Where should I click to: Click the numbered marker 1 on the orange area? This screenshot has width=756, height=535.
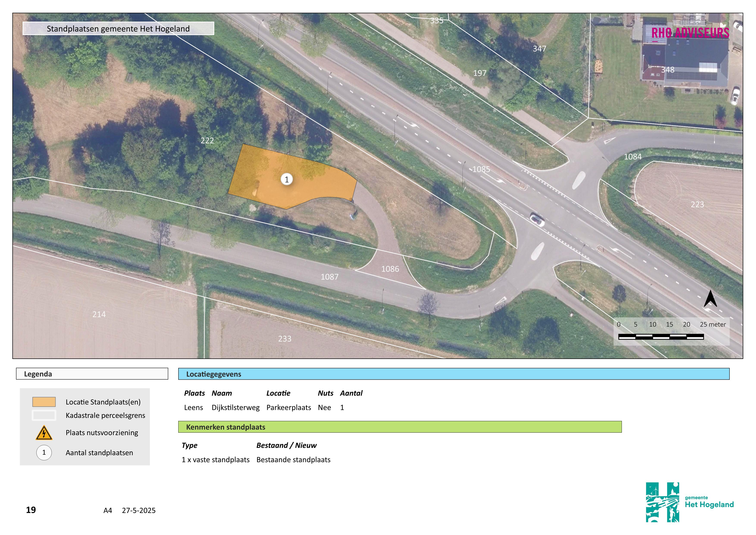287,179
